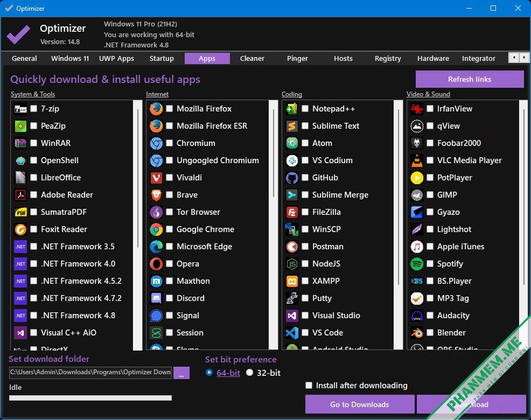
Task: Click the download folder path field
Action: [x=90, y=372]
